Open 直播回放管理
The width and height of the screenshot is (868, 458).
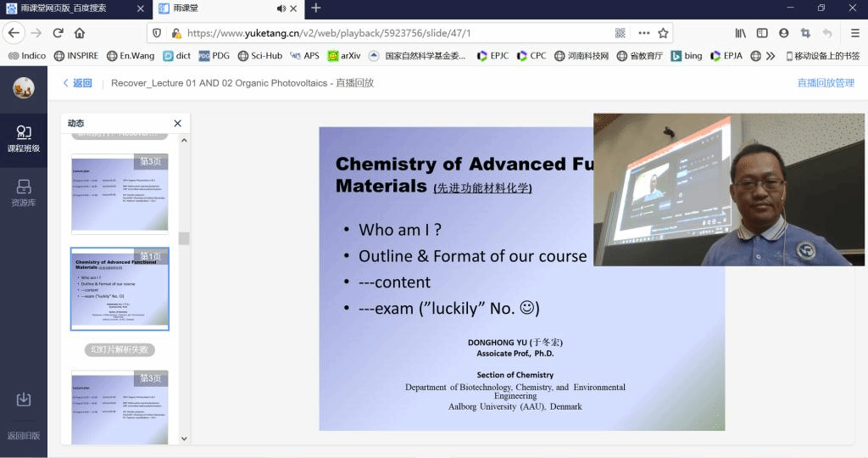826,83
